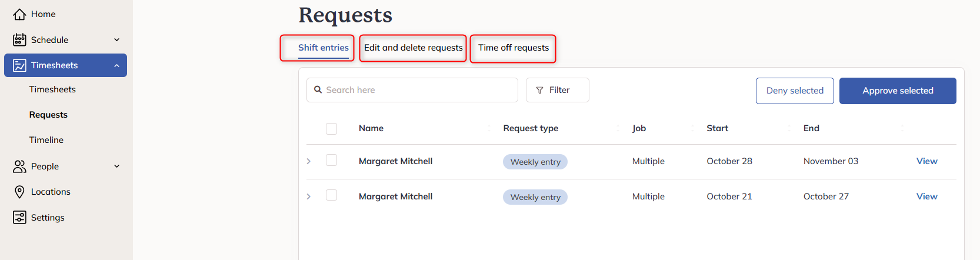Click the October 27 end date
The image size is (980, 260).
pos(826,196)
